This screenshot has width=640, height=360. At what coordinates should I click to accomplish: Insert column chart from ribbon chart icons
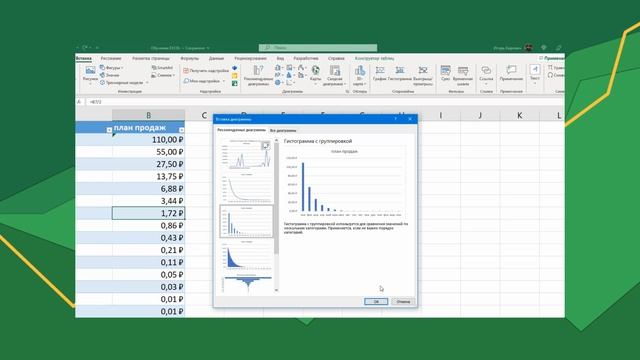pos(279,68)
